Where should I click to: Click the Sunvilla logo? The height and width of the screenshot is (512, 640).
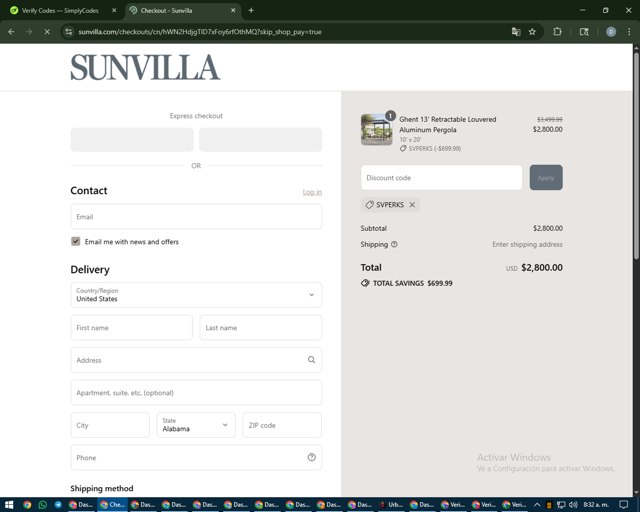[x=145, y=68]
